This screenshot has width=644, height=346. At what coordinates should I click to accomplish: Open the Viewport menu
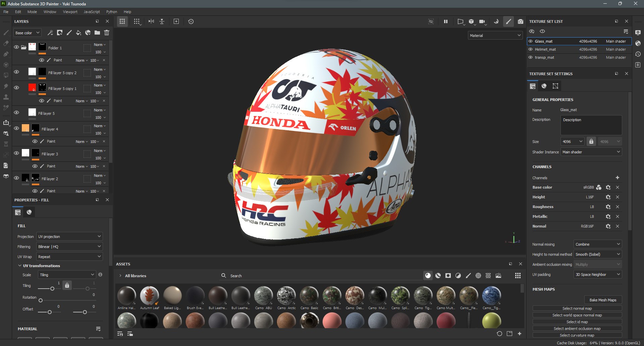coord(70,12)
